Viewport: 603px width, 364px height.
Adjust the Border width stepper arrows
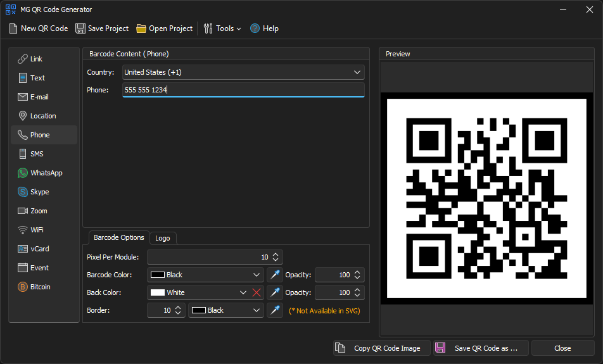tap(178, 310)
